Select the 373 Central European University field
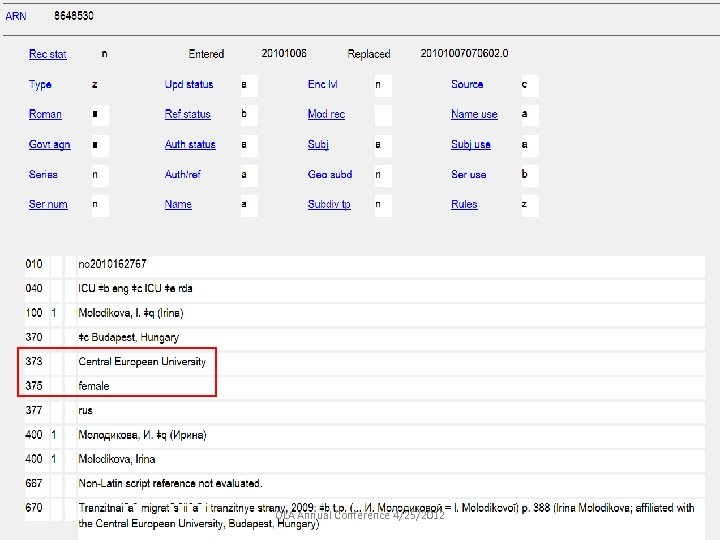Viewport: 720px width, 540px height. (142, 361)
